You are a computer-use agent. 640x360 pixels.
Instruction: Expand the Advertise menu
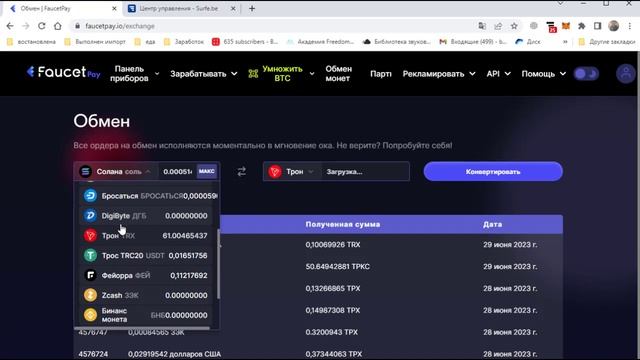439,74
